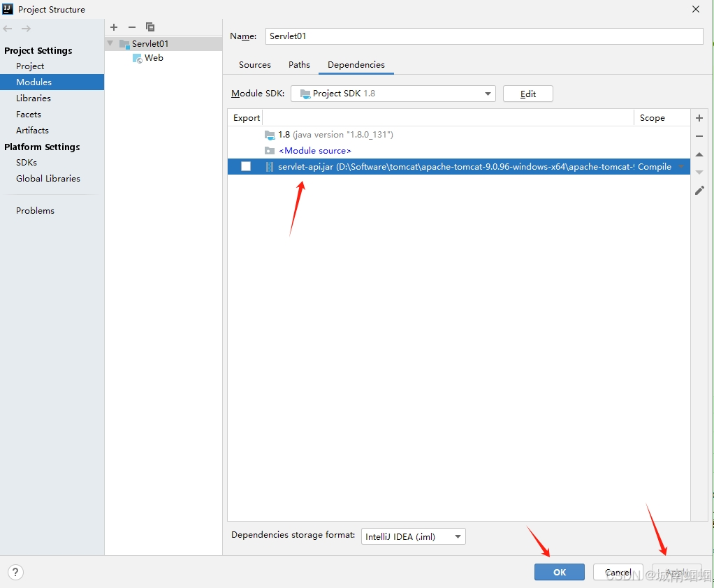This screenshot has width=714, height=588.
Task: Collapse the Servlet01 module tree node
Action: [x=110, y=44]
